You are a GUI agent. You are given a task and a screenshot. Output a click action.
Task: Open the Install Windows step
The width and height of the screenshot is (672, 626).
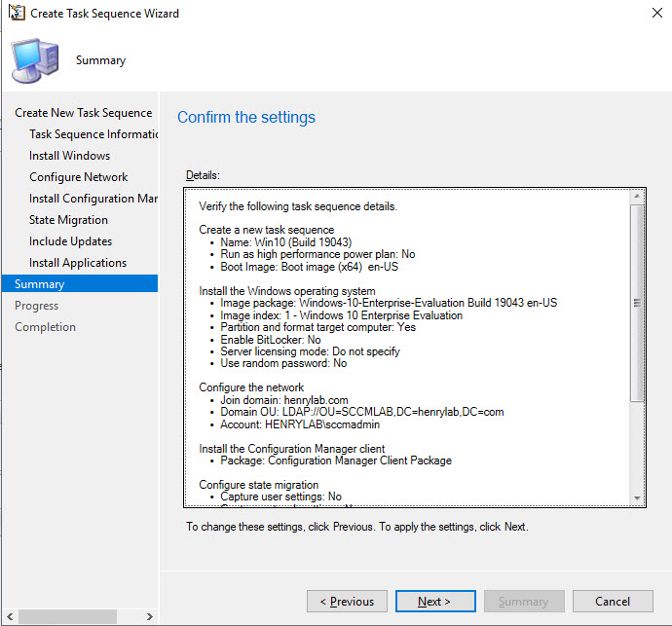coord(69,156)
